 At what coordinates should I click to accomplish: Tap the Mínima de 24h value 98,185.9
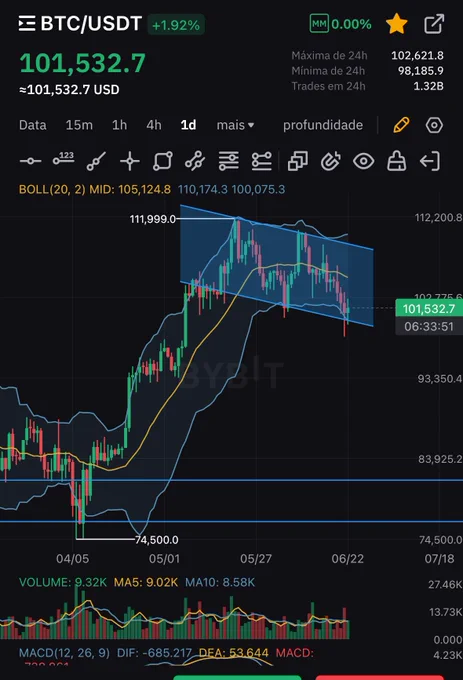click(x=421, y=71)
